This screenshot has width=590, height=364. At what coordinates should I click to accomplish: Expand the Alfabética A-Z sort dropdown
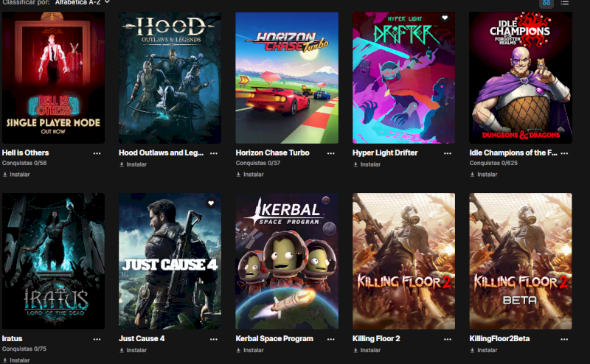coord(83,2)
